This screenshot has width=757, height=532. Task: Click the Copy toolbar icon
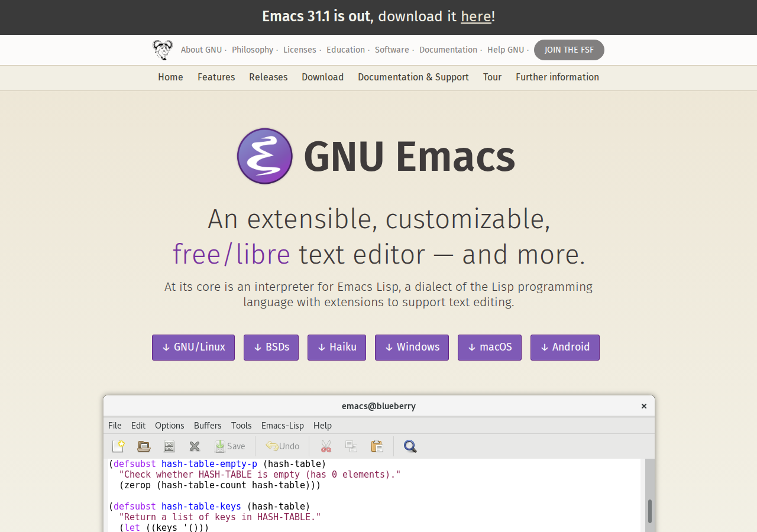pos(351,446)
